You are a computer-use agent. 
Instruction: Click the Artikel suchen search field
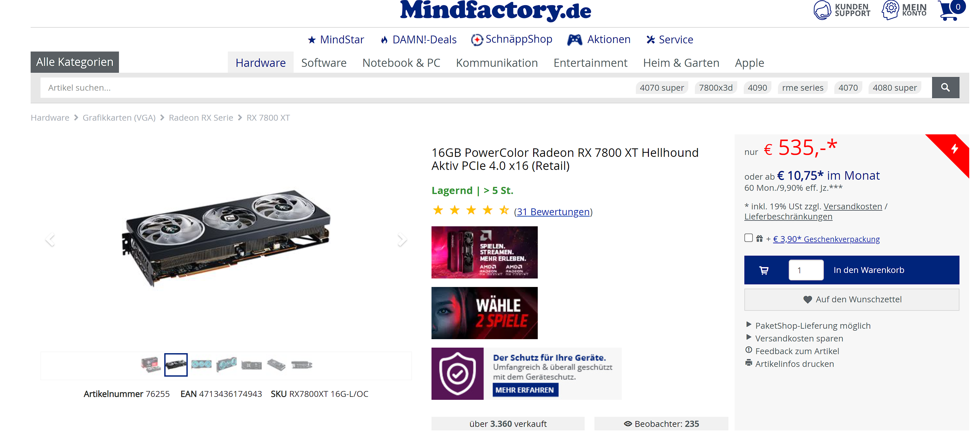pyautogui.click(x=335, y=88)
